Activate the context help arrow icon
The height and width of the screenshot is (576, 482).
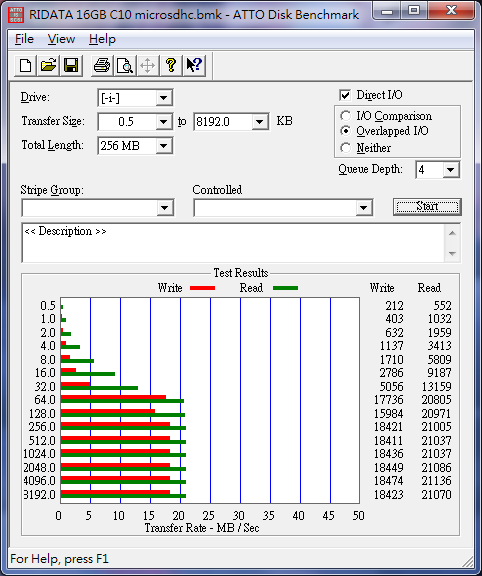[194, 66]
